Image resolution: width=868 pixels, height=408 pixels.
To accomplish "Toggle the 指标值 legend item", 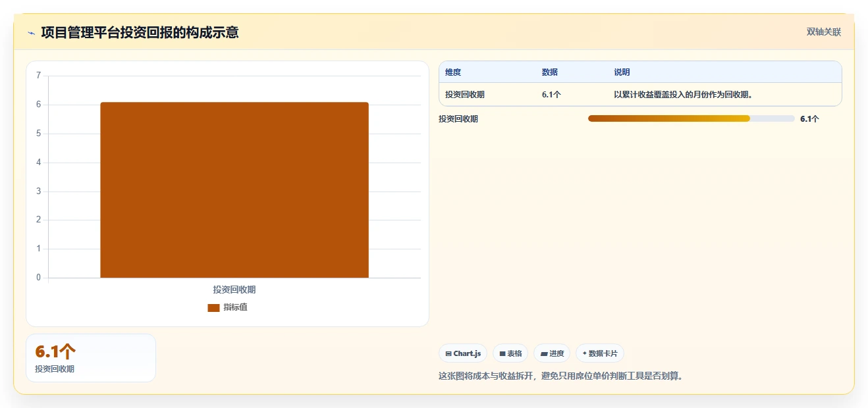I will (228, 307).
